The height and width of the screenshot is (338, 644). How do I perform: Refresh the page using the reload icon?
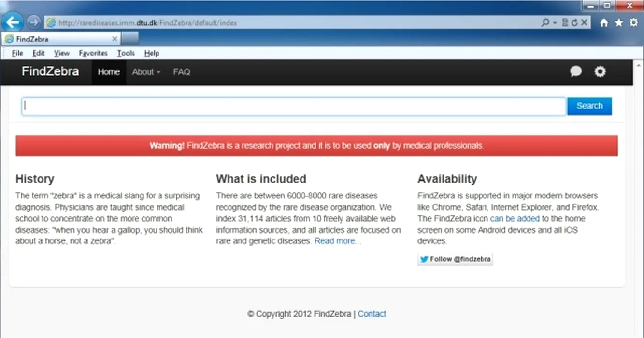(574, 23)
